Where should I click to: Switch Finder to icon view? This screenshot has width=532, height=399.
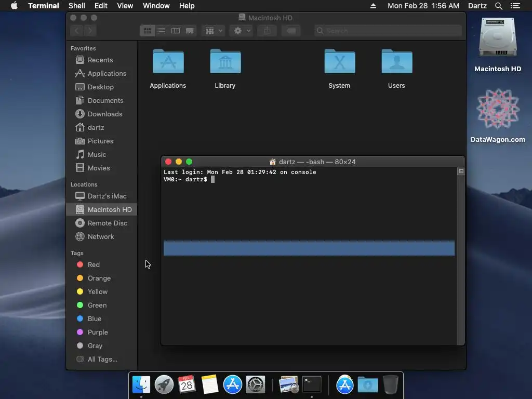point(147,31)
